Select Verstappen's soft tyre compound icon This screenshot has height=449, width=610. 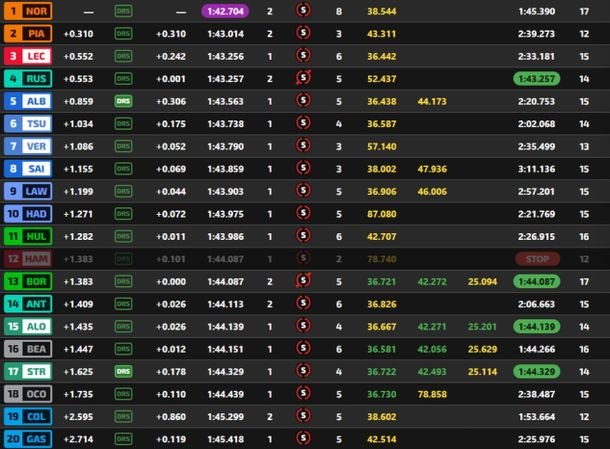point(304,146)
